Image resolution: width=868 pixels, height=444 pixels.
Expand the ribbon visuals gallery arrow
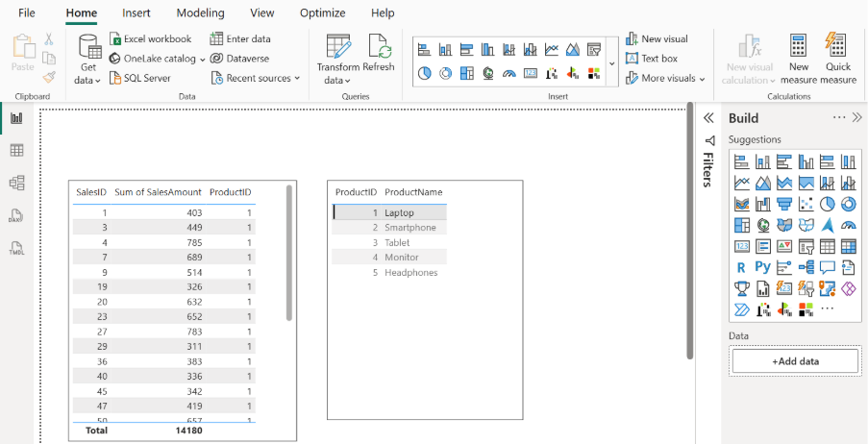[x=612, y=63]
